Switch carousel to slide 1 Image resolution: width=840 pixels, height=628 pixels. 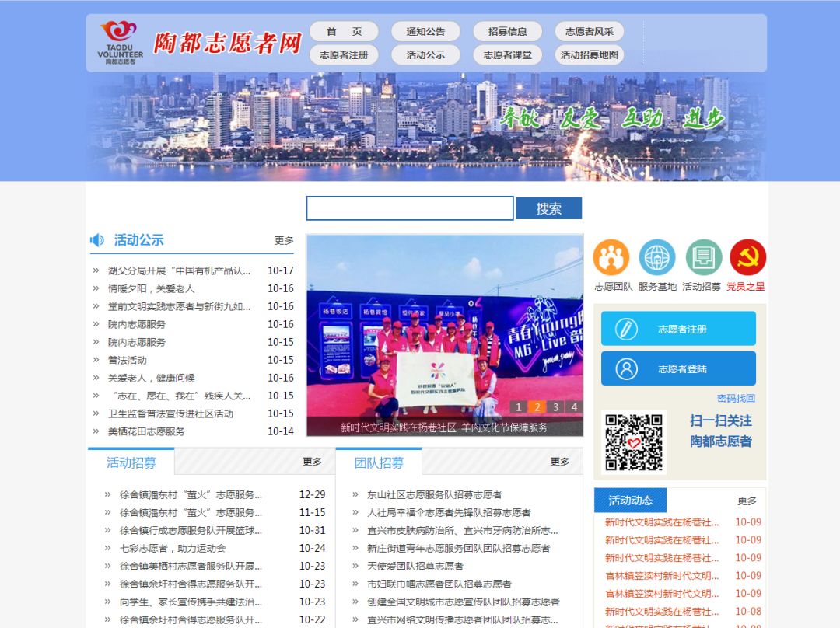pyautogui.click(x=518, y=407)
